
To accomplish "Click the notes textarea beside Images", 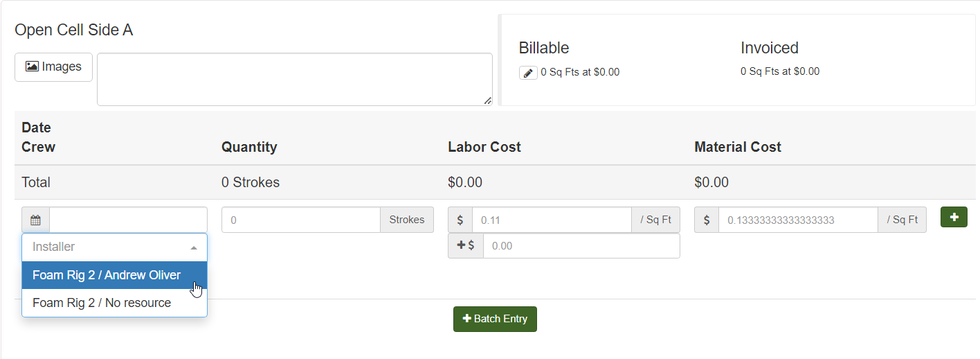I will click(294, 79).
